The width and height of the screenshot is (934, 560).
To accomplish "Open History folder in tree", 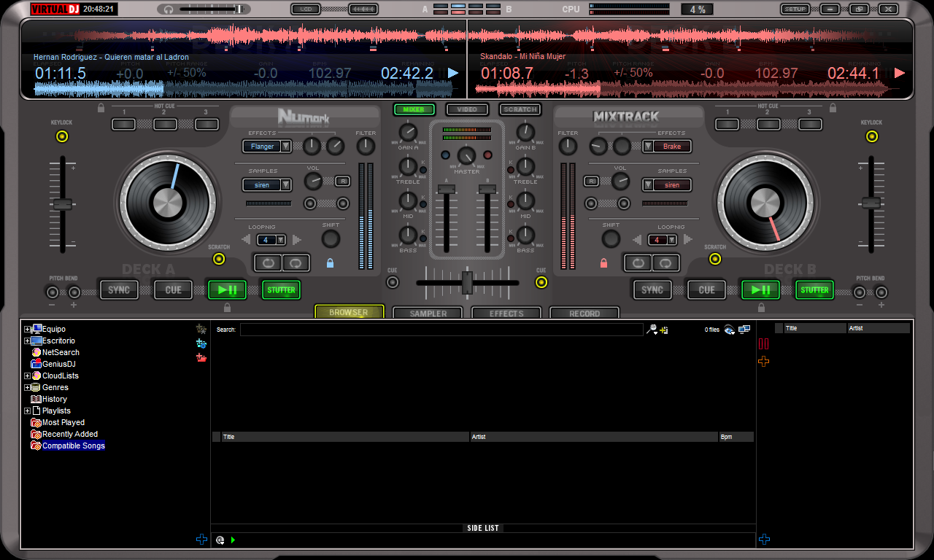I will click(55, 399).
